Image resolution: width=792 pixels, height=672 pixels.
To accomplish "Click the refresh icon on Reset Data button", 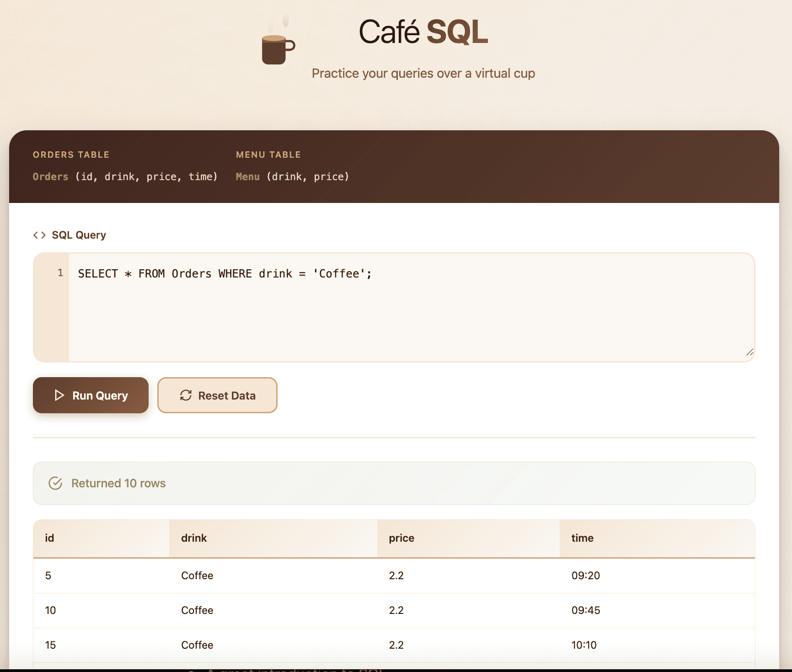I will [185, 395].
